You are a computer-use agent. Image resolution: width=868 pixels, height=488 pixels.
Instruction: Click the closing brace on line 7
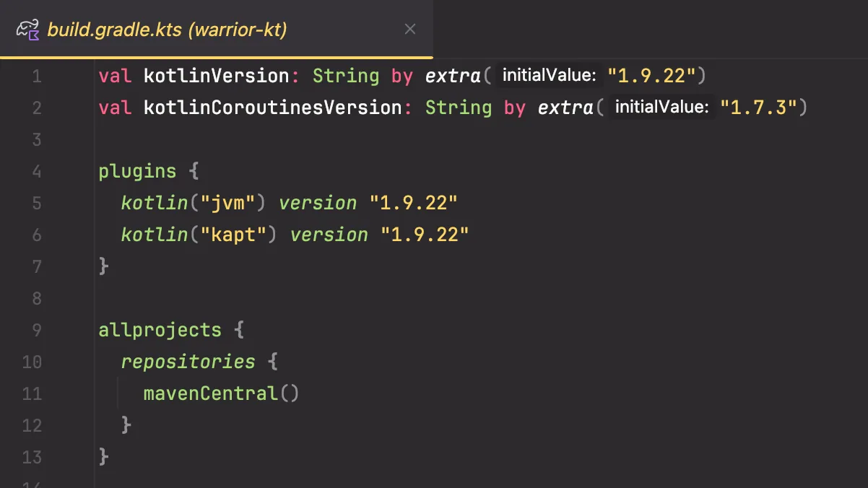(104, 266)
